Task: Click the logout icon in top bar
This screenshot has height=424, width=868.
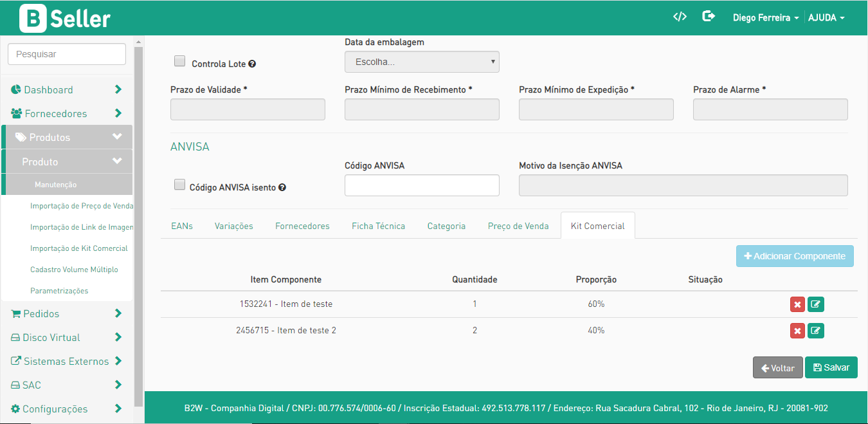Action: tap(709, 17)
